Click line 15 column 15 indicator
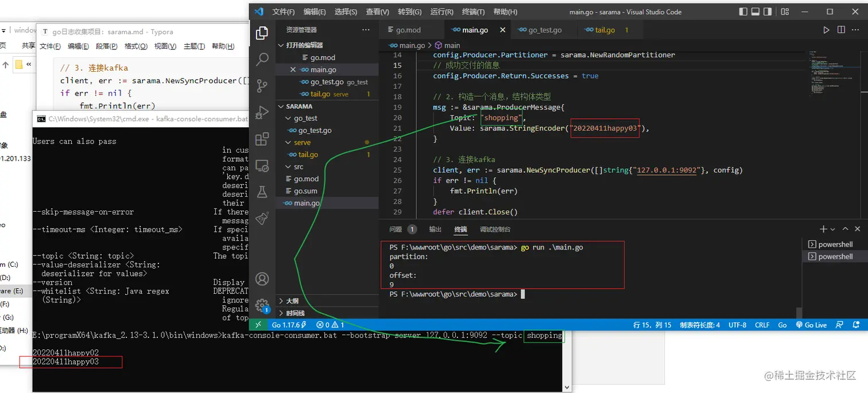The height and width of the screenshot is (393, 868). (652, 325)
